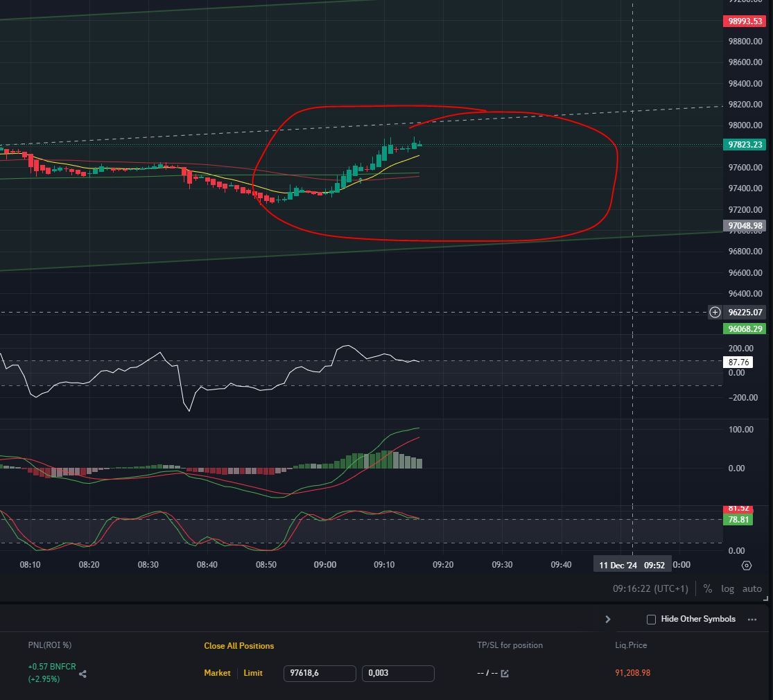Viewport: 773px width, 700px height.
Task: Open the timezone selector showing UTC+1
Action: 650,588
